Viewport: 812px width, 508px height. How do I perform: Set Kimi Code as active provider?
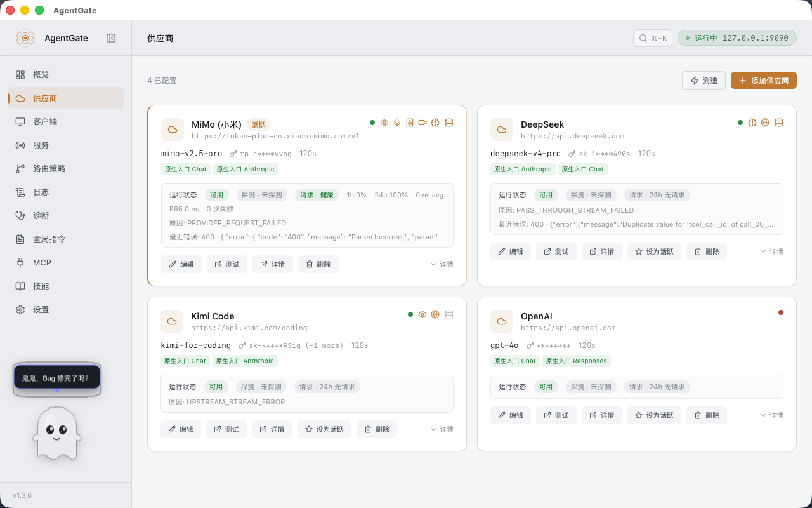(x=324, y=429)
